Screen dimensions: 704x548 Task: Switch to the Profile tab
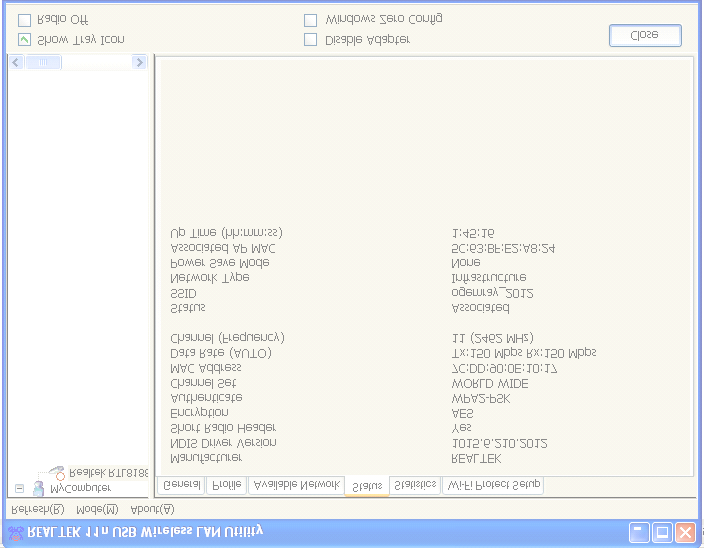[226, 485]
